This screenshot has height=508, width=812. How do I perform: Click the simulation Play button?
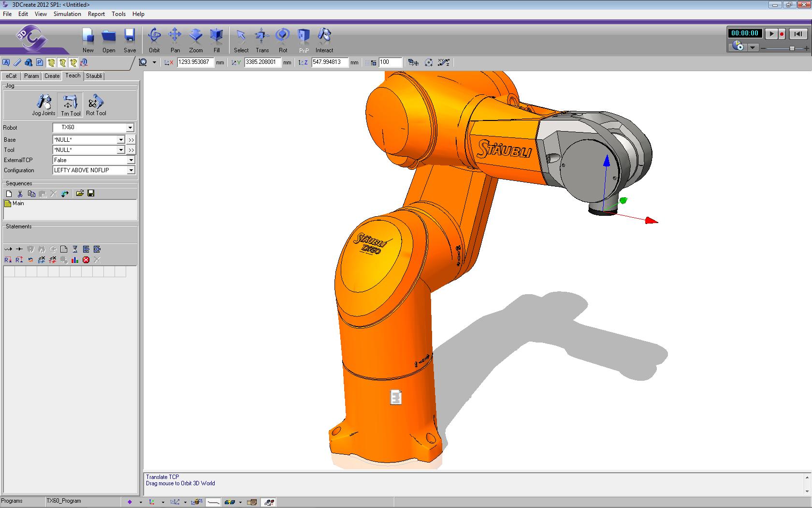click(x=771, y=34)
